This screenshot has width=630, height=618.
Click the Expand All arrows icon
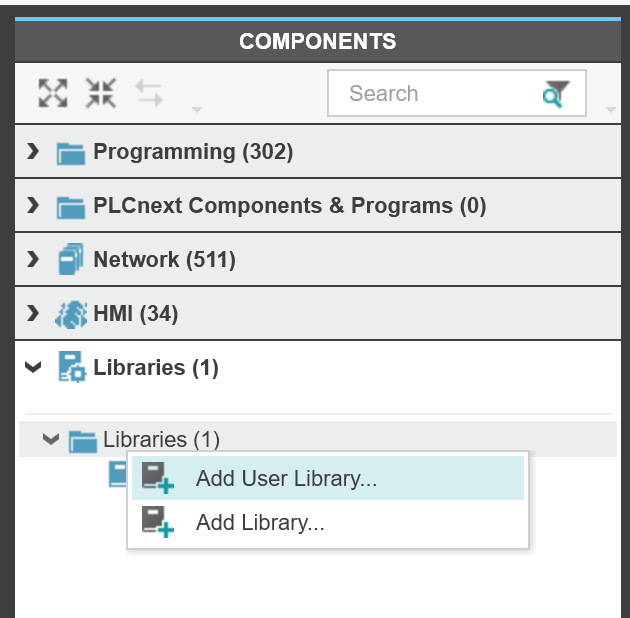(x=53, y=93)
